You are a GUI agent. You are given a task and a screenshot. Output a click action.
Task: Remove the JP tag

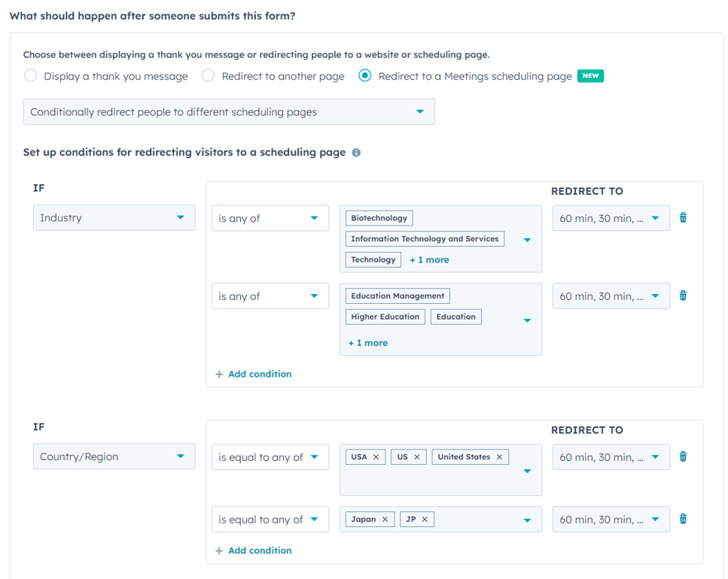tap(425, 520)
